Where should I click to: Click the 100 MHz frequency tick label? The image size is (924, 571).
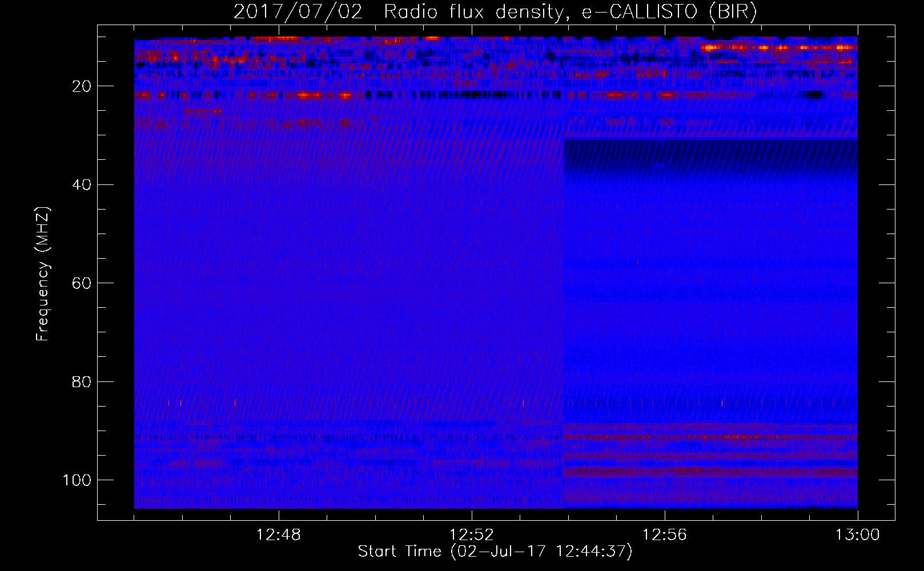[77, 480]
